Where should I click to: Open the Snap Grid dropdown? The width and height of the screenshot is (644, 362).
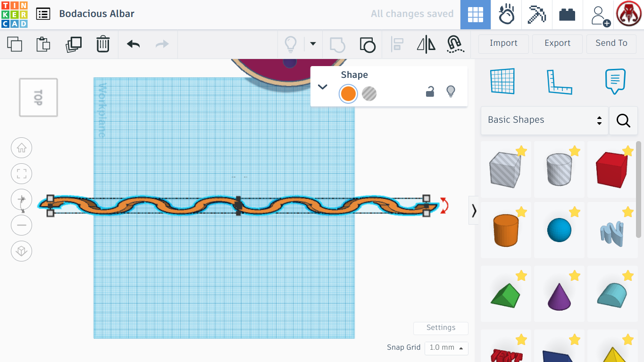coord(446,348)
